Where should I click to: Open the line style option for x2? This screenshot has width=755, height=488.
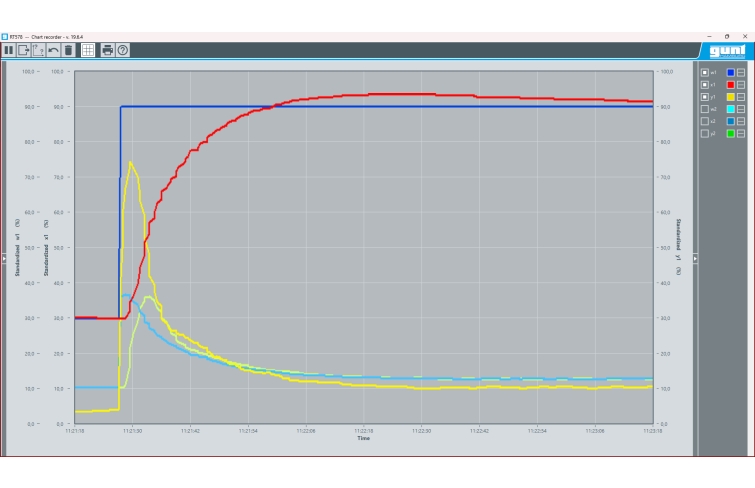click(x=741, y=121)
